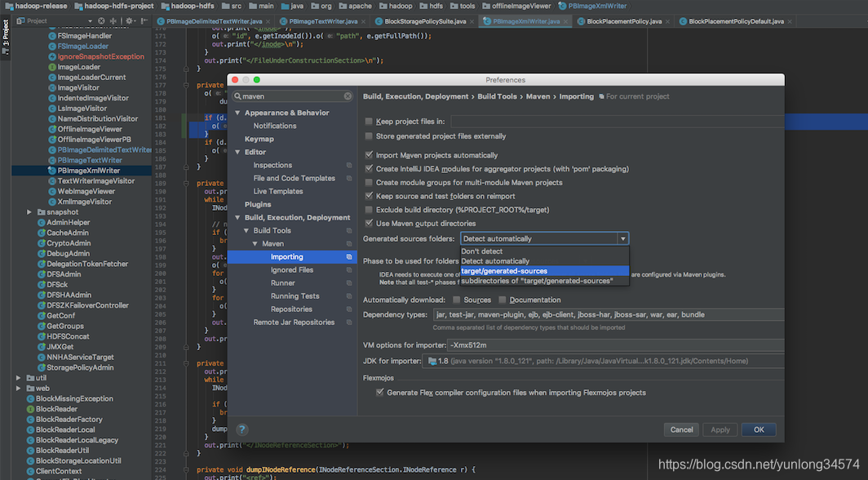Close the BlockStoragePolicySuite.java tab with its X
This screenshot has height=480, width=868.
(472, 21)
